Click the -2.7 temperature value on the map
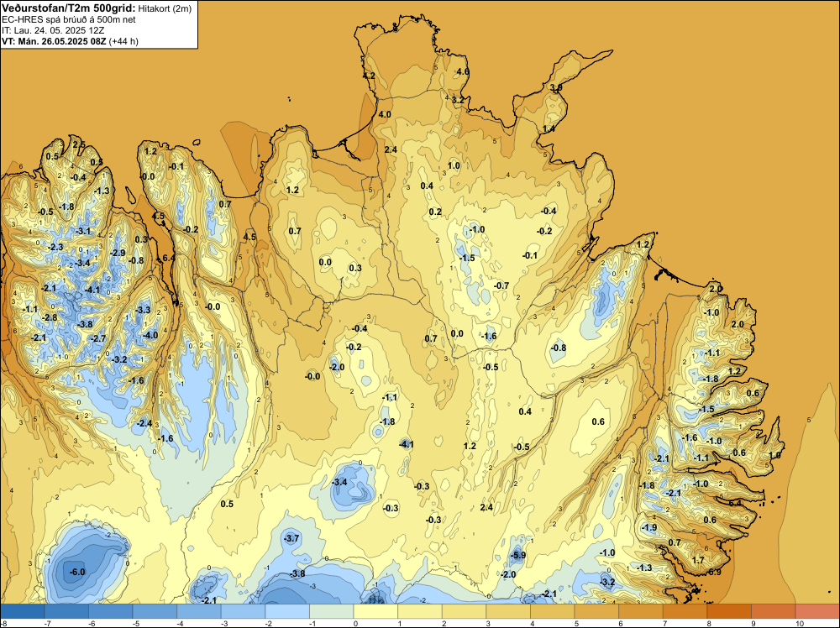The height and width of the screenshot is (628, 840). (98, 338)
